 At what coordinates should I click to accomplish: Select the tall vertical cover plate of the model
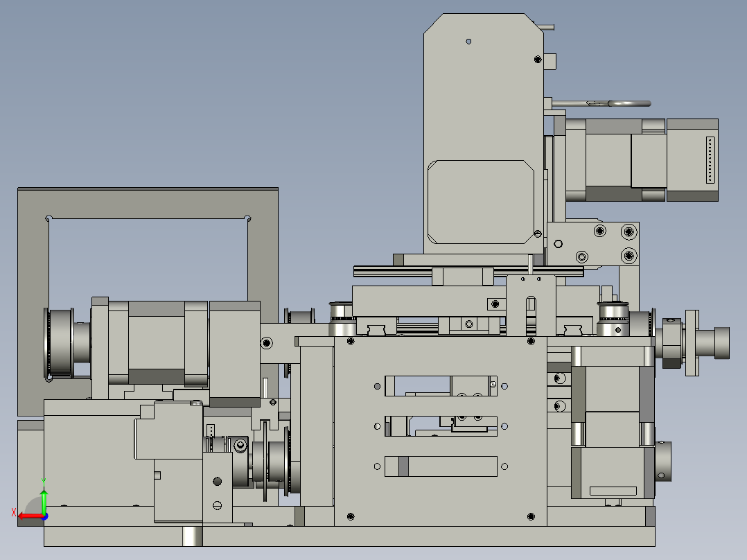click(x=484, y=134)
